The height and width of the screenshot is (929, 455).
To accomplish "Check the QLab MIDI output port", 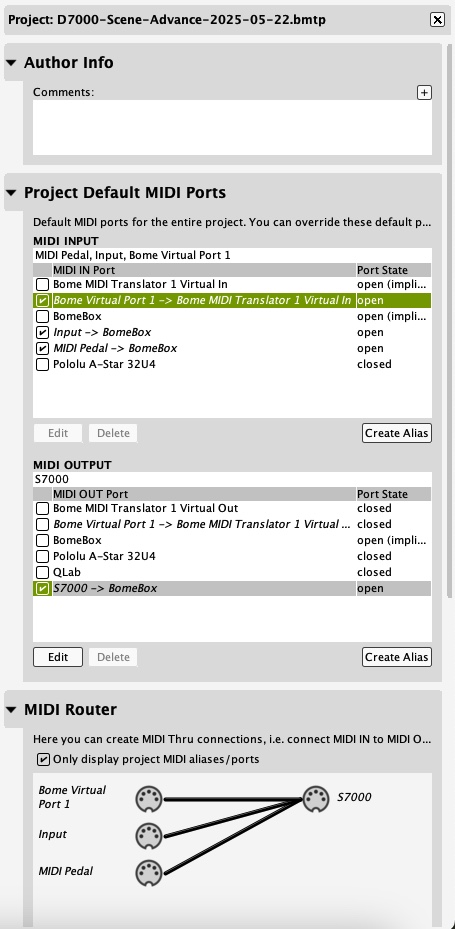I will tap(42, 572).
